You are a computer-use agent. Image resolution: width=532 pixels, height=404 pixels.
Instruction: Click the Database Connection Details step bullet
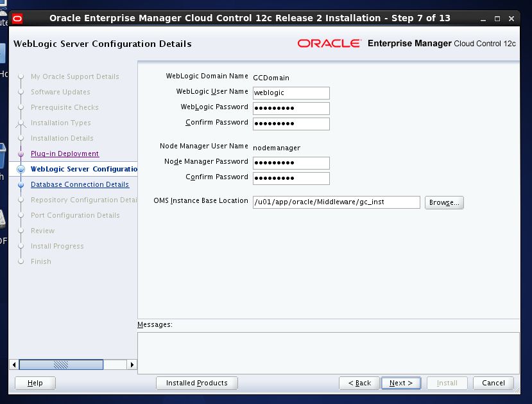click(21, 185)
